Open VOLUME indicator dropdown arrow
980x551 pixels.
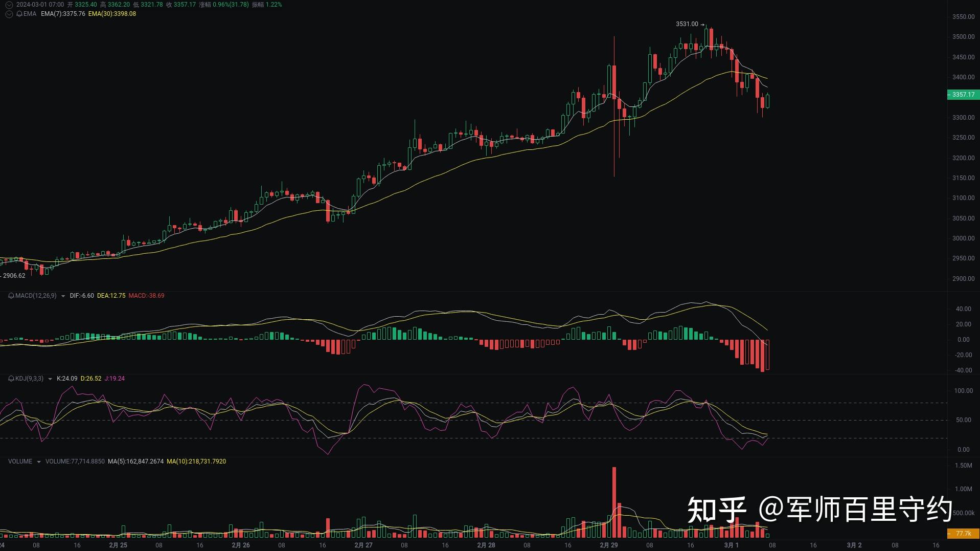click(38, 462)
